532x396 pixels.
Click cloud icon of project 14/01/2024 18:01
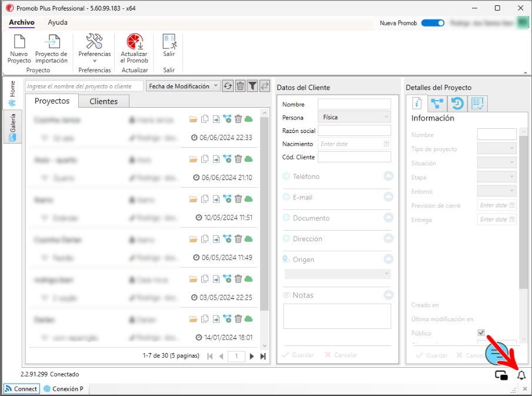coord(249,319)
